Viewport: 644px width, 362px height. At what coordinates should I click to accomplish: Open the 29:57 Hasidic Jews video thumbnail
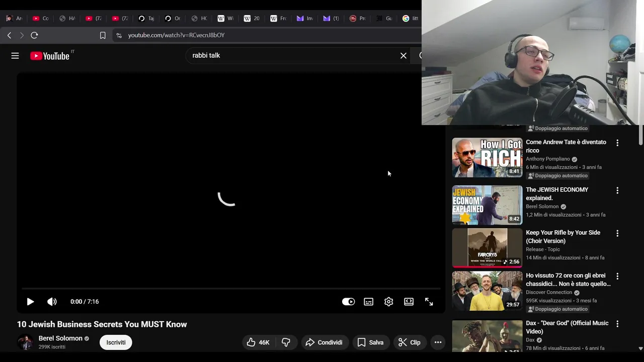(487, 291)
